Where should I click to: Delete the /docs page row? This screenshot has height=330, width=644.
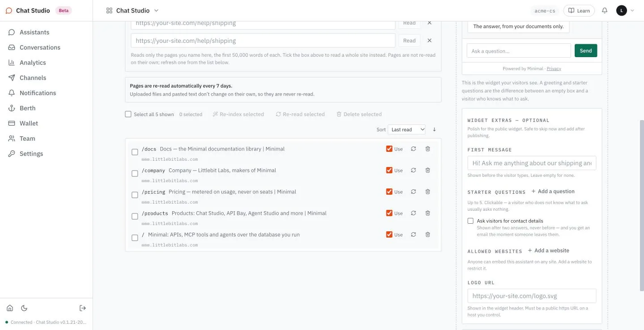pos(428,149)
